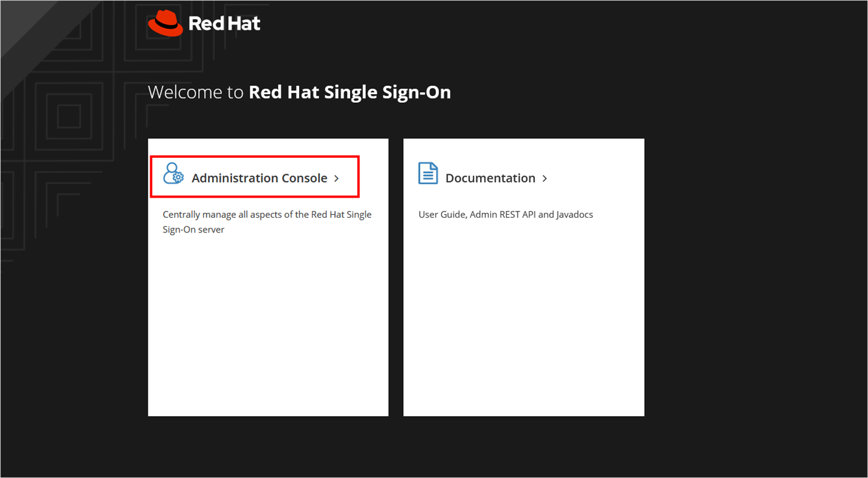868x478 pixels.
Task: Select the Red Hat brand mark top left
Action: [165, 22]
